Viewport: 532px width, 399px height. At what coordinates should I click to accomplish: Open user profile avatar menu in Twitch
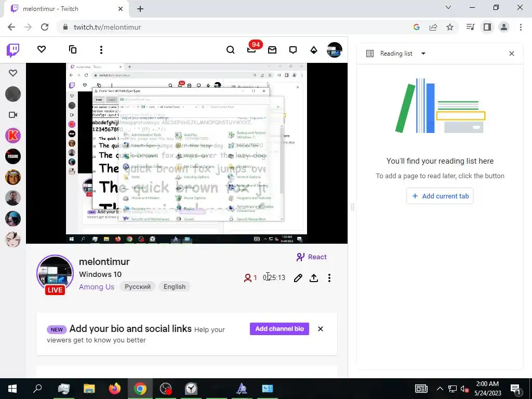pos(334,50)
